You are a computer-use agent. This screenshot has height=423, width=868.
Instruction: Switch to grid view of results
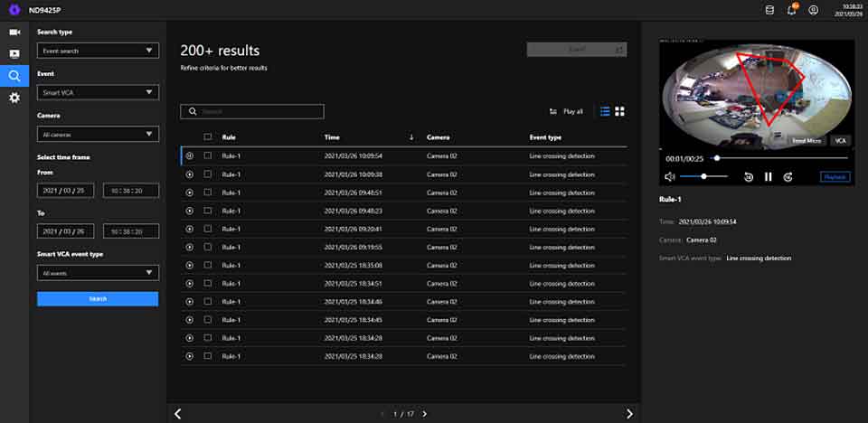coord(620,111)
